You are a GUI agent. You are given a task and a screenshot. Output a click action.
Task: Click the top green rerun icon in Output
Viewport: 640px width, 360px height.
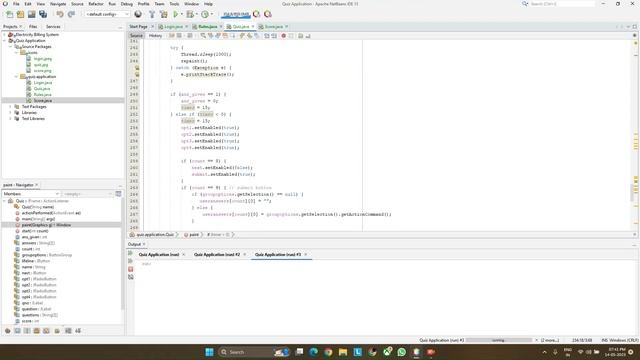click(131, 253)
